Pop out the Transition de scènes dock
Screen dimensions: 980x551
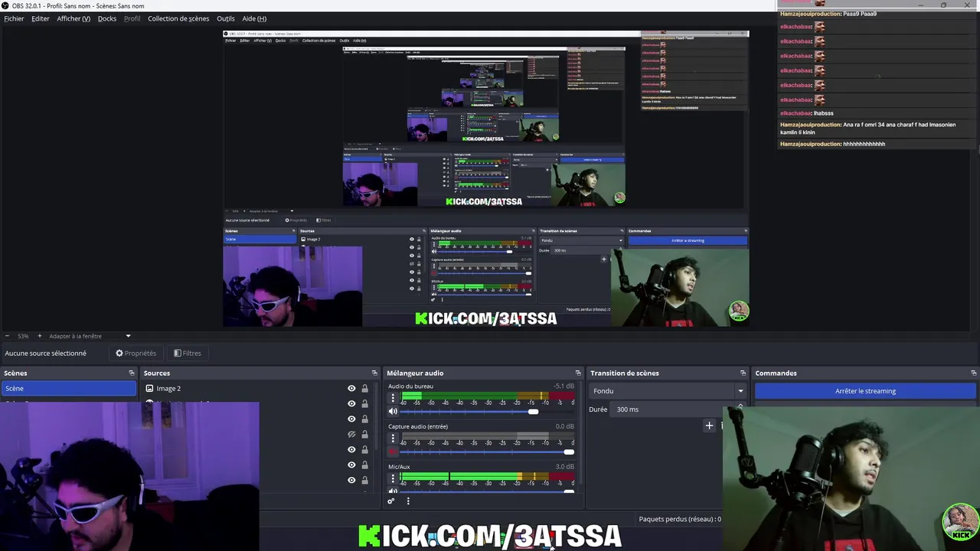point(743,373)
